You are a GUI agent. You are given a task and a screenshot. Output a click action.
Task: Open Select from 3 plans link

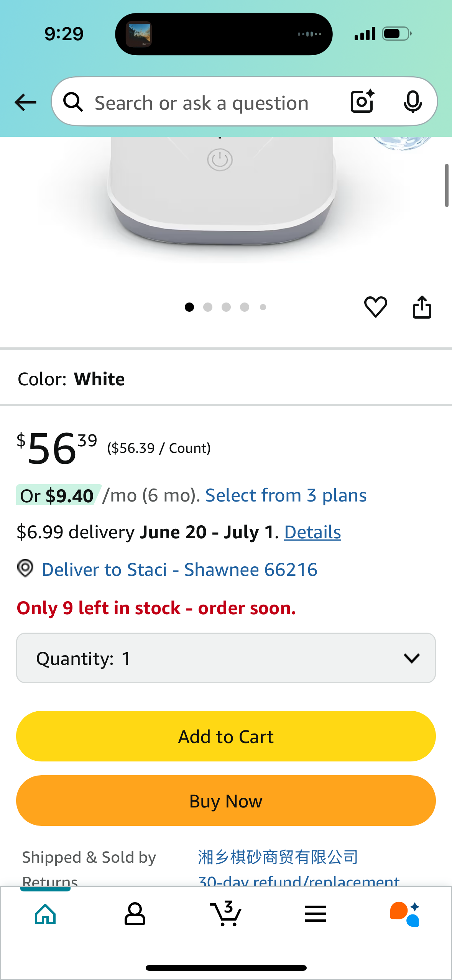click(286, 495)
